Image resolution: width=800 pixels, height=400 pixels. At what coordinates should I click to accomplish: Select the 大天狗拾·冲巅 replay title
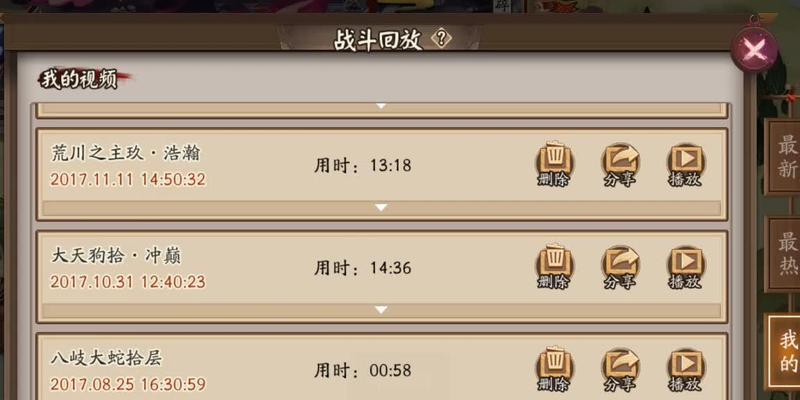[x=116, y=256]
